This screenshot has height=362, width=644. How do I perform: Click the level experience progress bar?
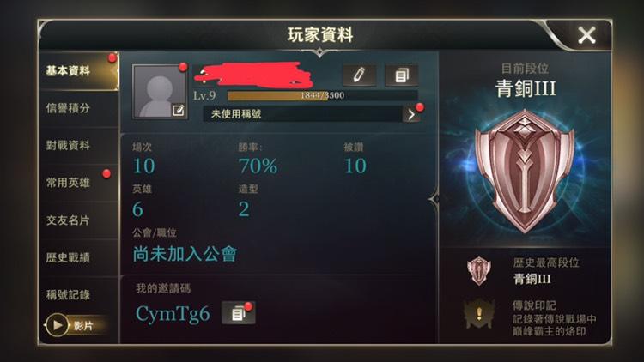tap(322, 95)
